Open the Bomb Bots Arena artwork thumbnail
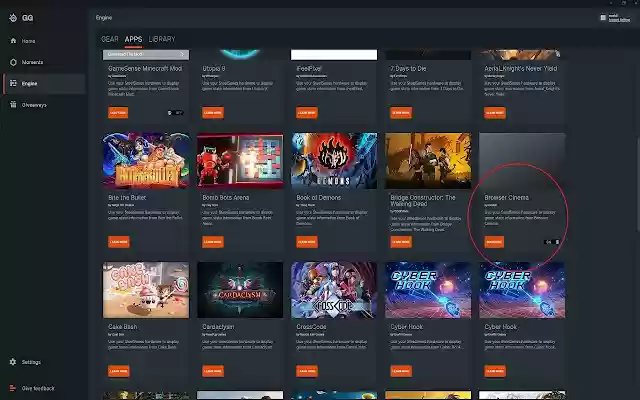 coord(240,160)
